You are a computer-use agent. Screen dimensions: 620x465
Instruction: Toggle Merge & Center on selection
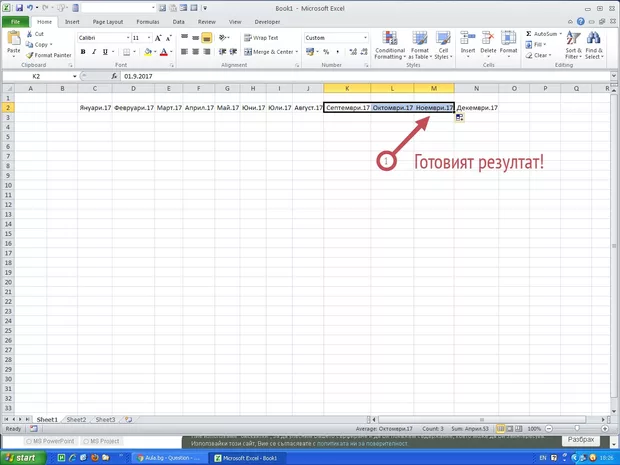270,52
